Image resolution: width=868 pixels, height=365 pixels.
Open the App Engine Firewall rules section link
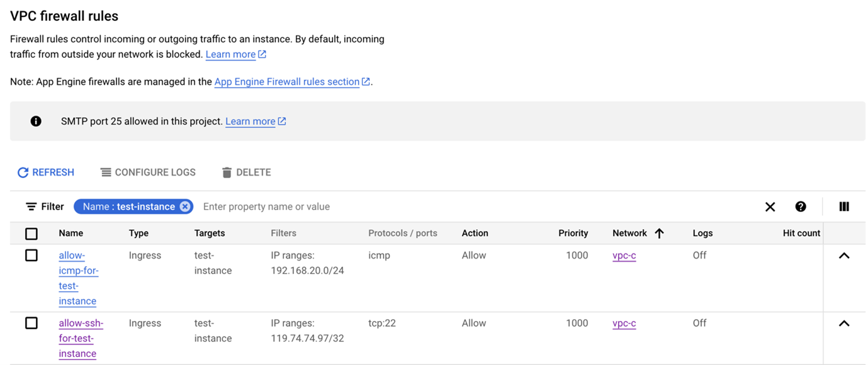click(x=287, y=82)
